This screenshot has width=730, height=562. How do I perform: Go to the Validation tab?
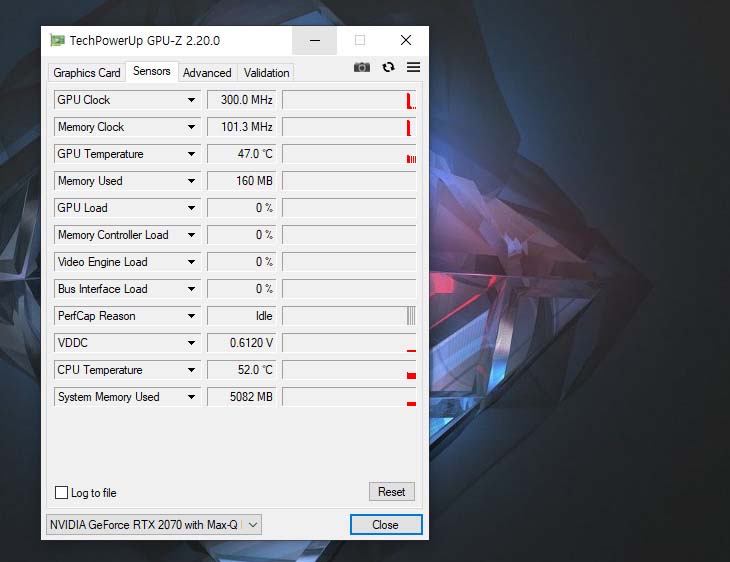266,73
